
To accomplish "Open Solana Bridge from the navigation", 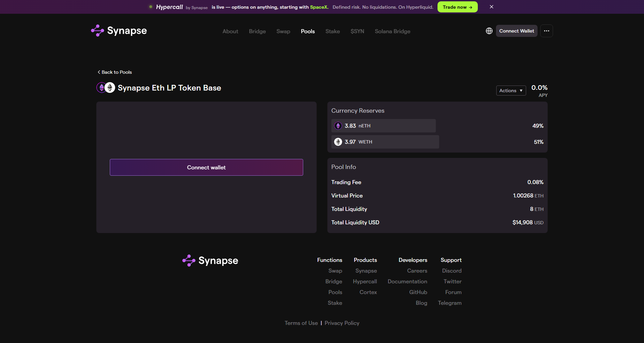I will [x=393, y=31].
